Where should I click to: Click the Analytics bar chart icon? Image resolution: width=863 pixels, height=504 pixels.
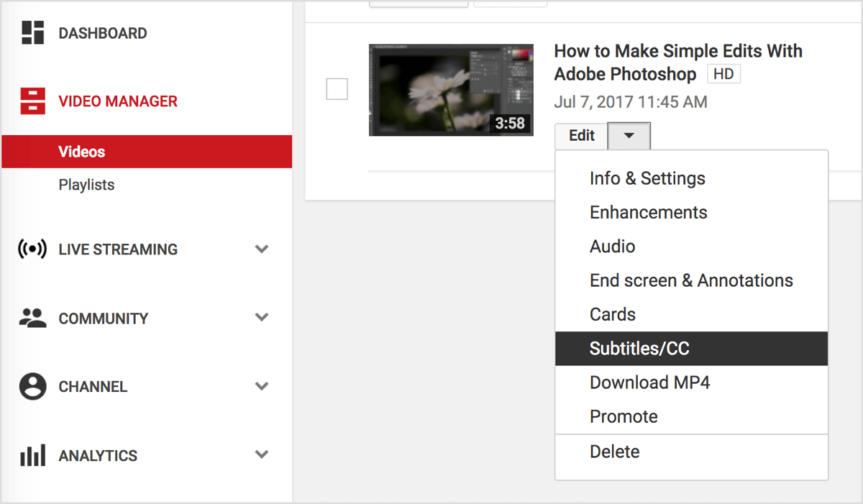point(33,455)
